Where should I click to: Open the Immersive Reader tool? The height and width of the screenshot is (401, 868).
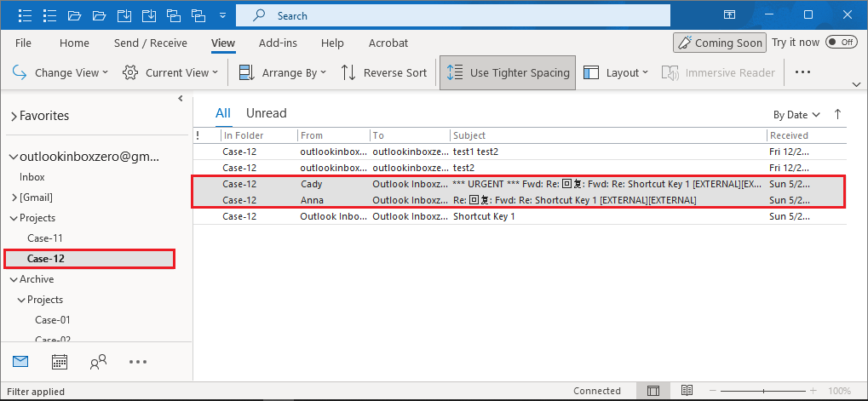point(720,73)
